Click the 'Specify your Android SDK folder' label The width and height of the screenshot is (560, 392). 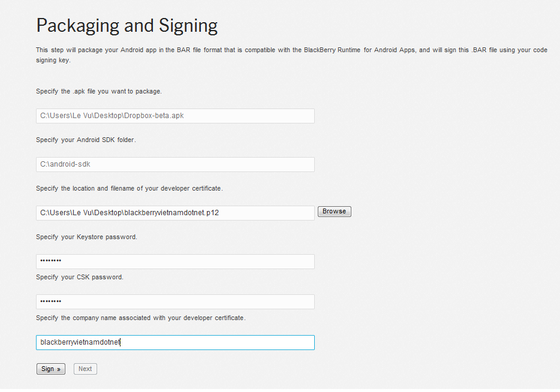[86, 140]
